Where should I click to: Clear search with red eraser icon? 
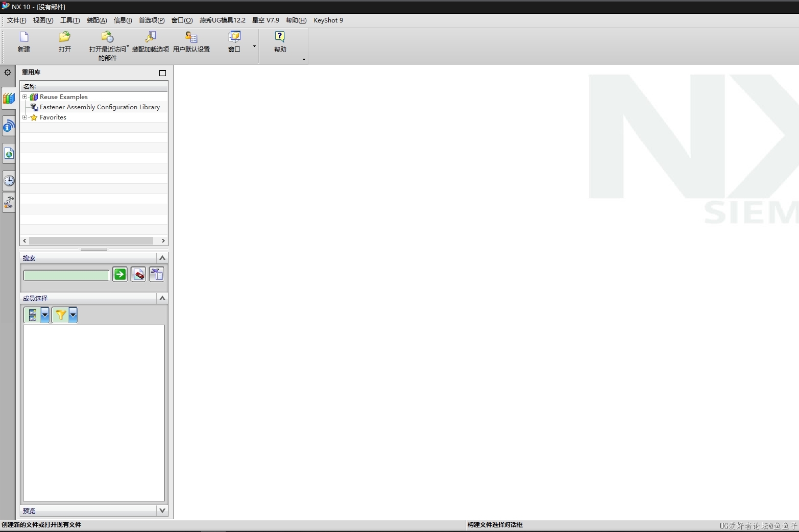click(x=138, y=274)
